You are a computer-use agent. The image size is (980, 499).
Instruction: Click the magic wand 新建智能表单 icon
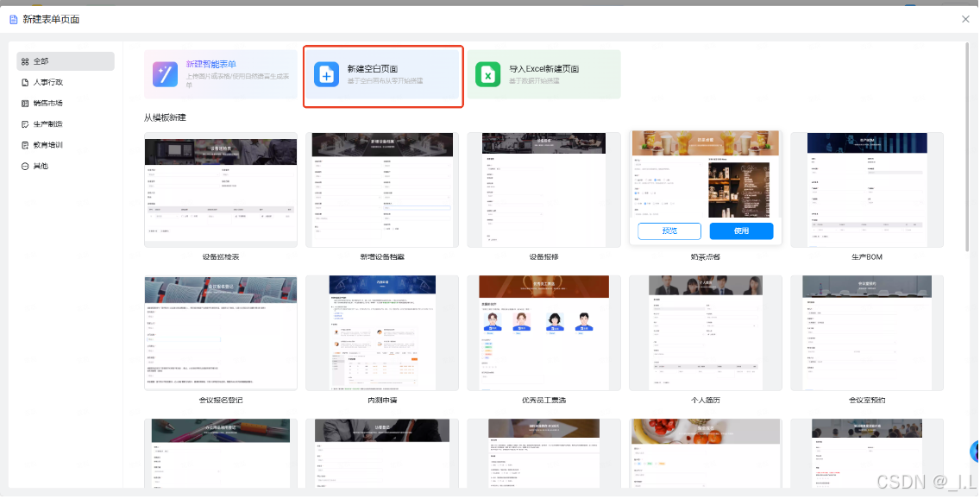[165, 74]
